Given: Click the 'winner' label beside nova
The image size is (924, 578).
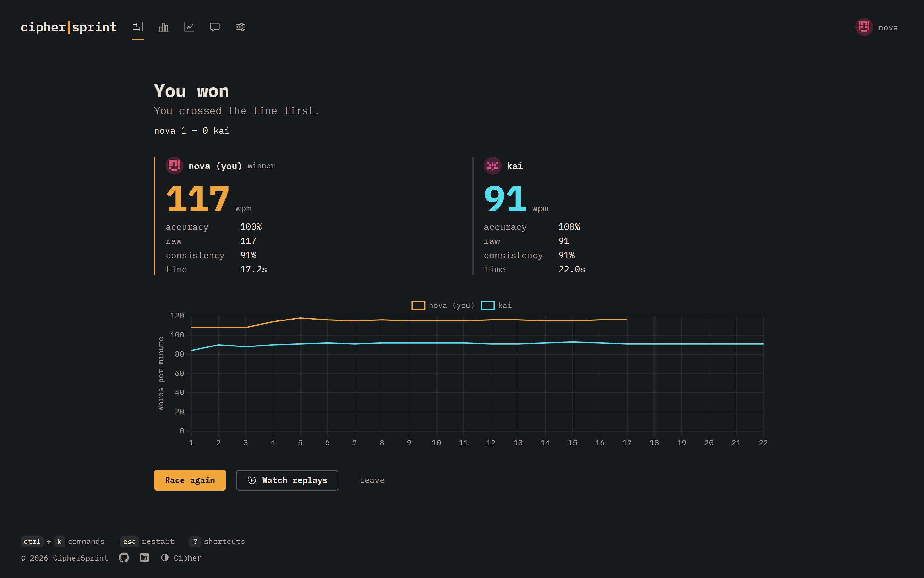Looking at the screenshot, I should click(261, 166).
